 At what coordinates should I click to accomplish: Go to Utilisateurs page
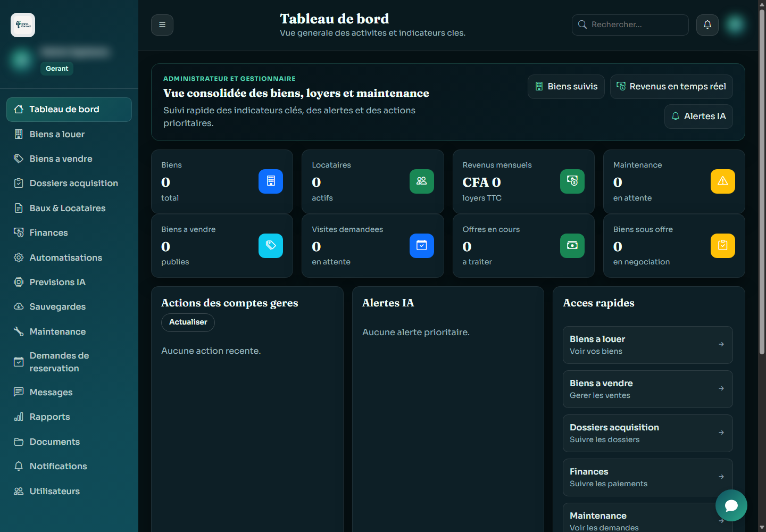(x=69, y=491)
